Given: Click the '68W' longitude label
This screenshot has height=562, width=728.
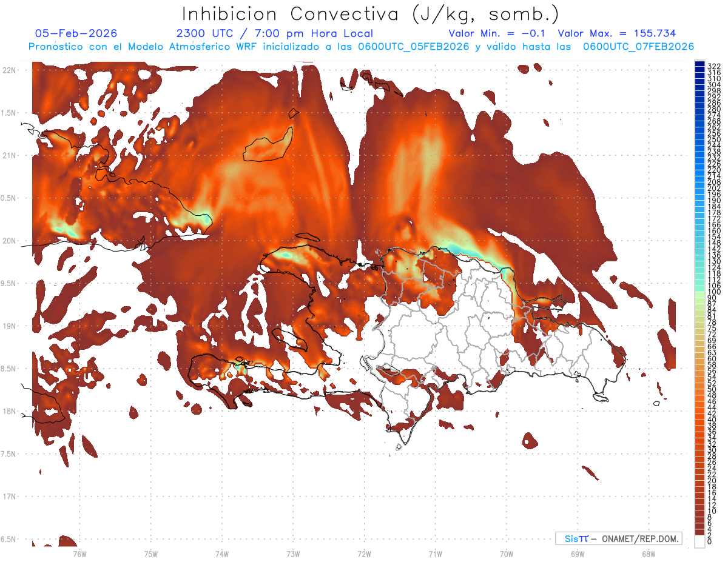Looking at the screenshot, I should pyautogui.click(x=649, y=554).
